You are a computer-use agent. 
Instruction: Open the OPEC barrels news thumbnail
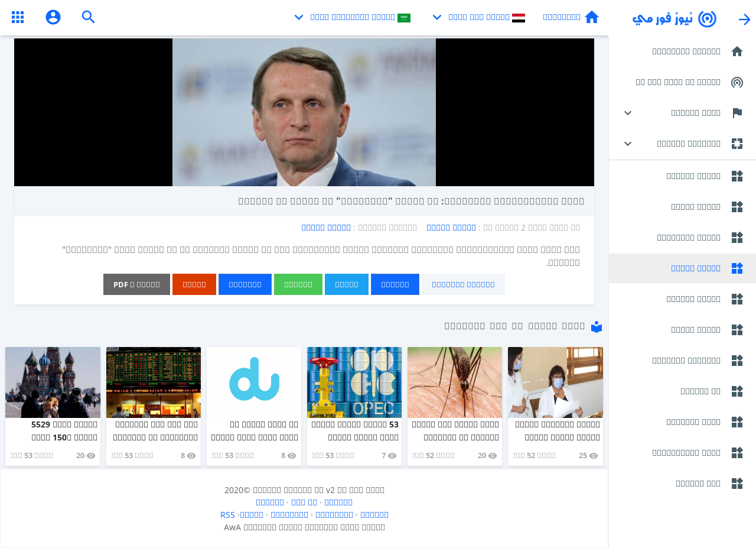click(x=354, y=382)
